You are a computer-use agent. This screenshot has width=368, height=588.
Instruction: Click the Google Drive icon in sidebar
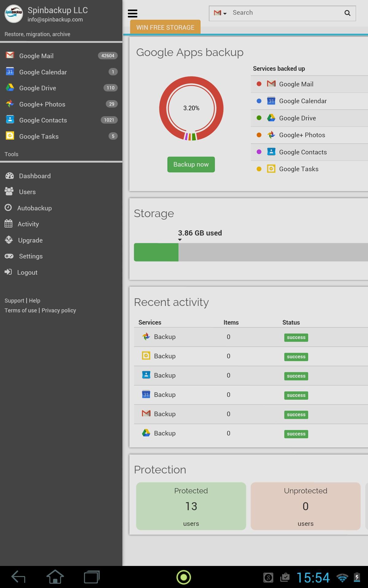click(x=10, y=88)
